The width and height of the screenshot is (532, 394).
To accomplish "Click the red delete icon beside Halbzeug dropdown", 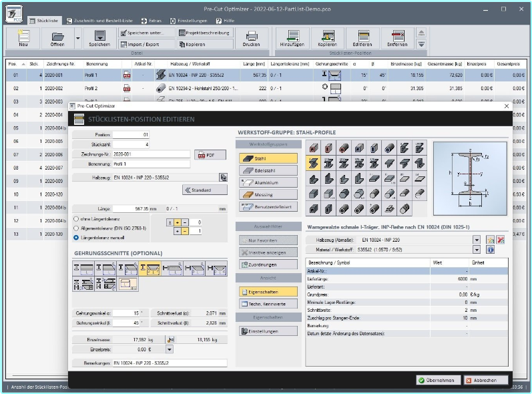I will point(501,240).
